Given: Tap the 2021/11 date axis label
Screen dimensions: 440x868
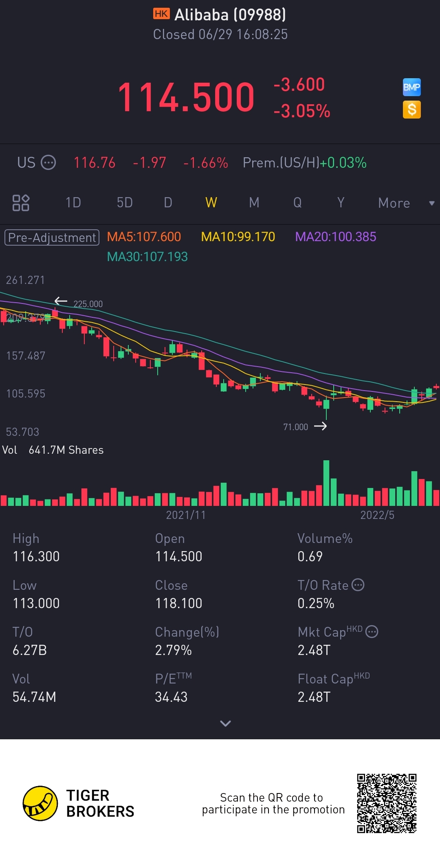Looking at the screenshot, I should [x=186, y=515].
